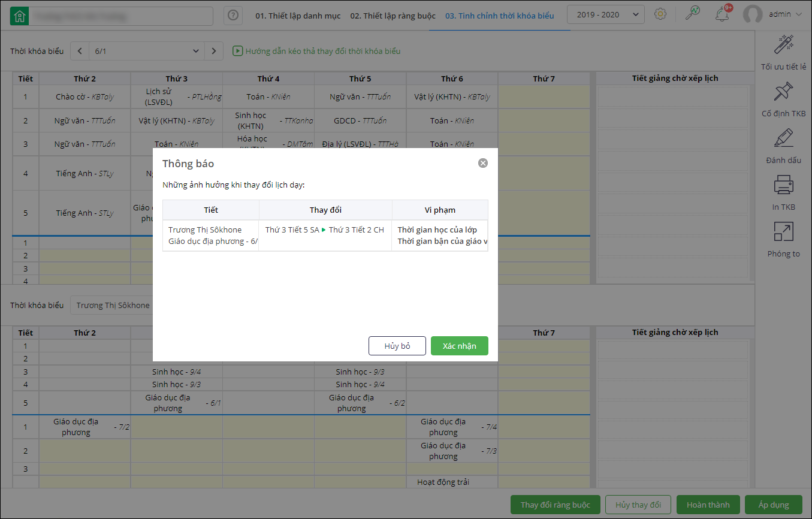Viewport: 812px width, 519px height.
Task: Open the admin account menu
Action: coord(772,14)
